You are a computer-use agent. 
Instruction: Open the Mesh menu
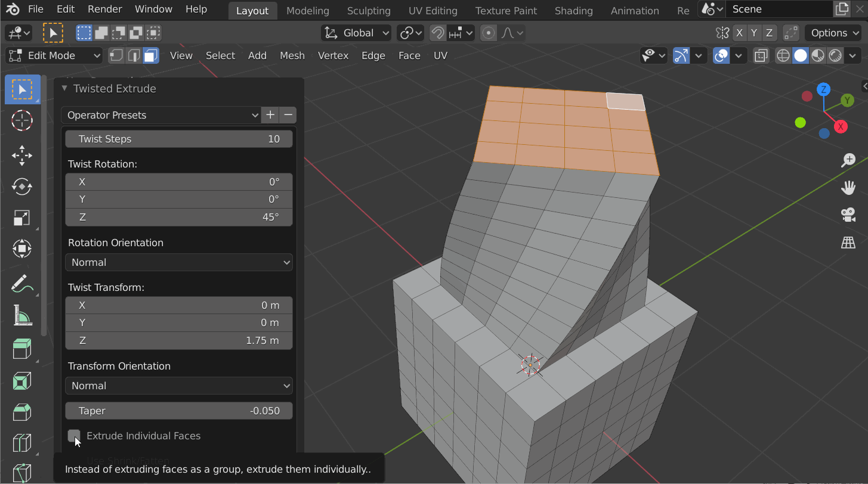coord(292,55)
